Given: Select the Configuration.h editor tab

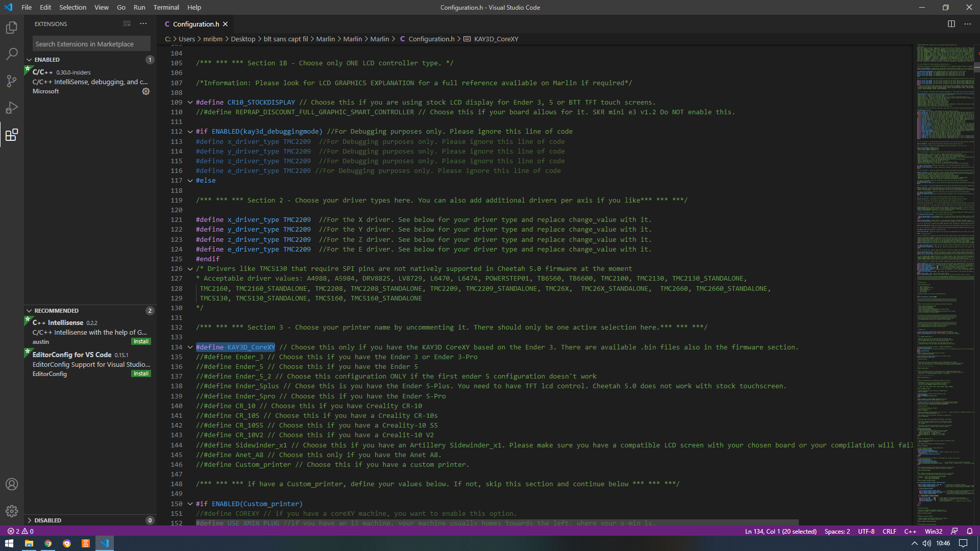Looking at the screenshot, I should (x=196, y=24).
